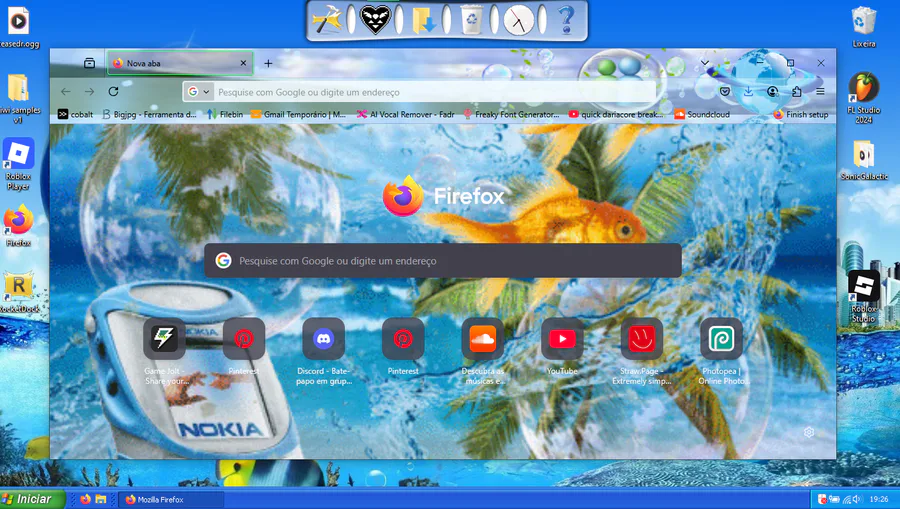Select the Lixeira recycle bin desktop icon
This screenshot has width=900, height=509.
(x=864, y=26)
